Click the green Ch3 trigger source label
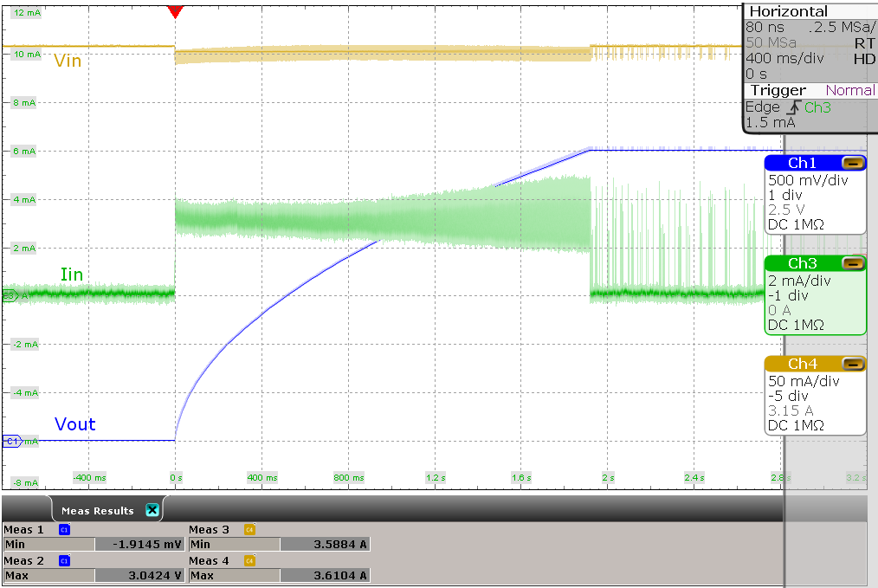 (818, 107)
